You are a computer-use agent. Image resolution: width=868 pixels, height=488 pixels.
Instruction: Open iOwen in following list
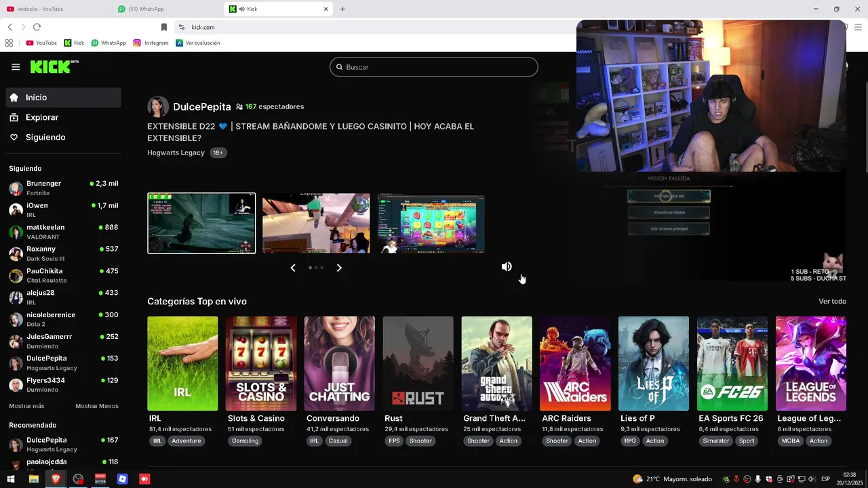64,209
